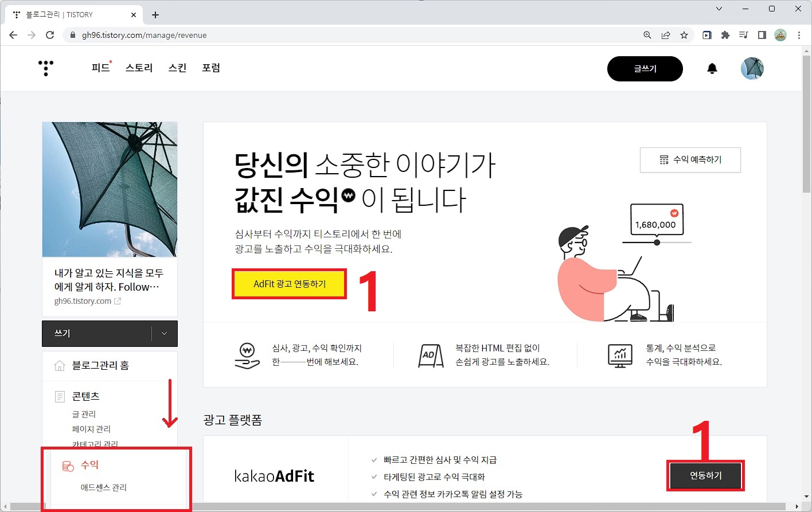Close the 블로그관리 TISTORY tab
Viewport: 812px width, 512px height.
[134, 15]
